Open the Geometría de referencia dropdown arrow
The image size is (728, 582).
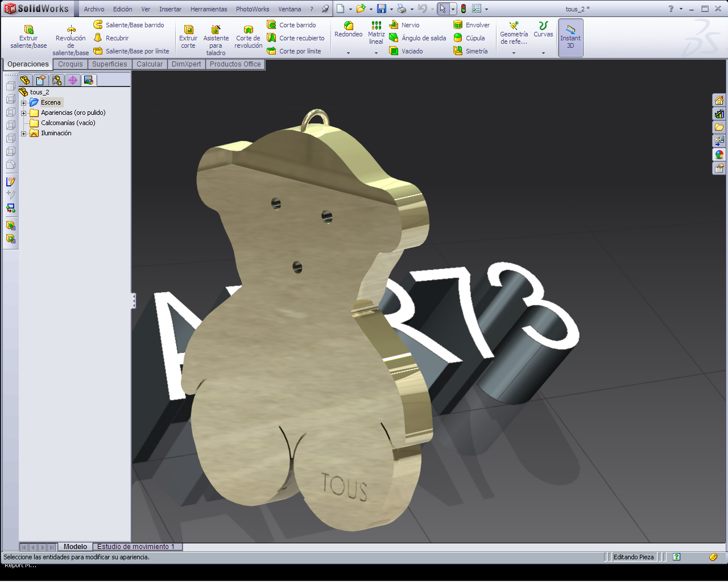pyautogui.click(x=514, y=53)
